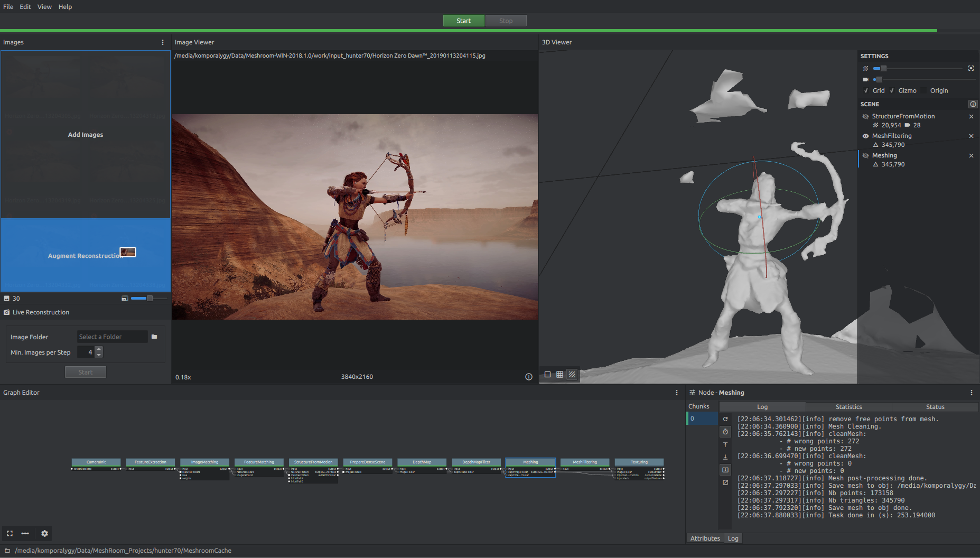980x558 pixels.
Task: Click the point size icon beside the first slider
Action: 865,68
